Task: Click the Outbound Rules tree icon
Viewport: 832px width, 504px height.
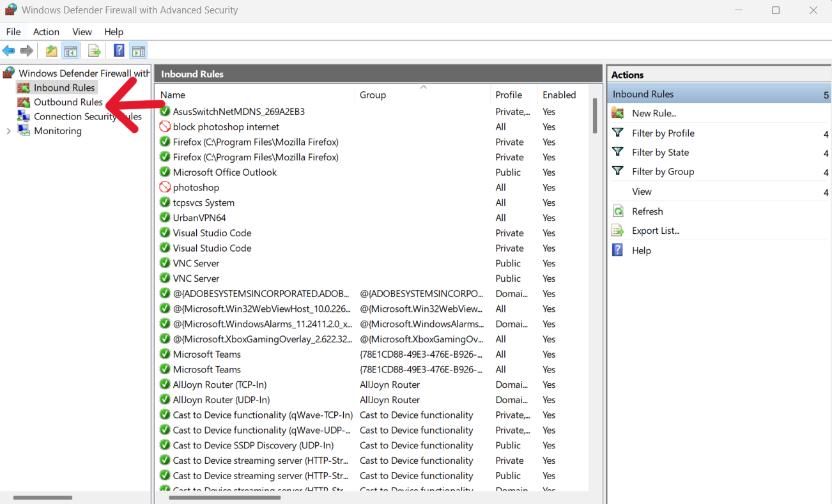Action: 24,102
